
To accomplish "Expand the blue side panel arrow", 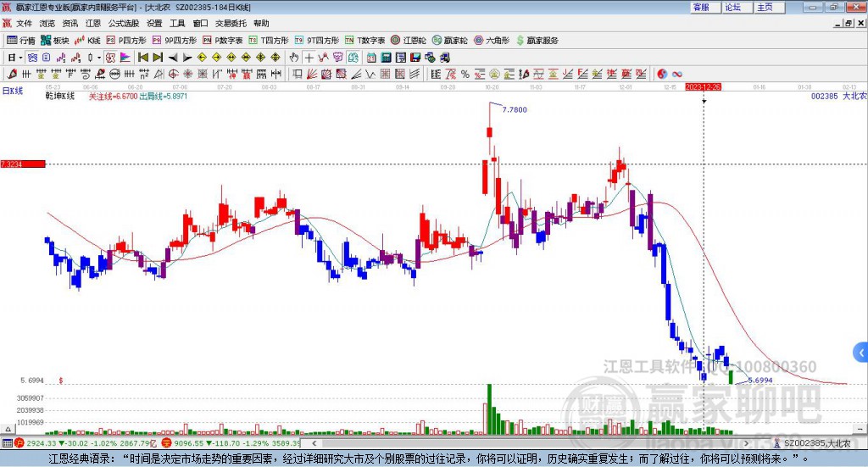I will tap(861, 353).
